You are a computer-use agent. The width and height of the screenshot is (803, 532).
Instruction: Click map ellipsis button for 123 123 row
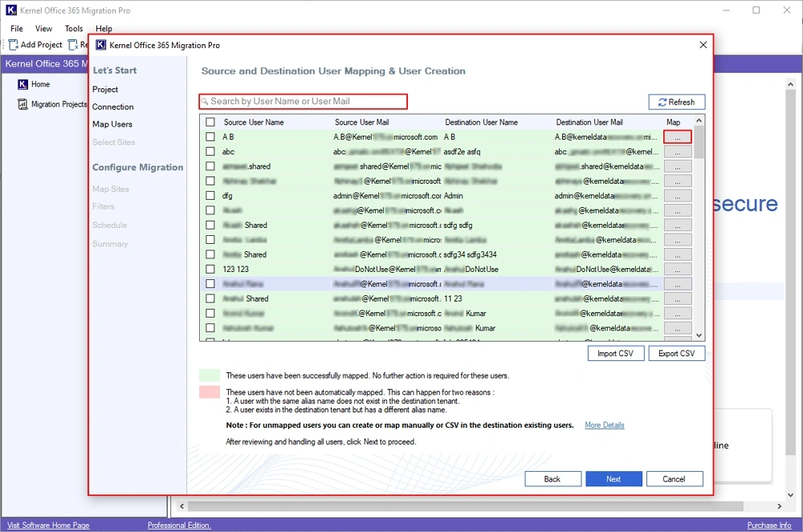tap(678, 270)
